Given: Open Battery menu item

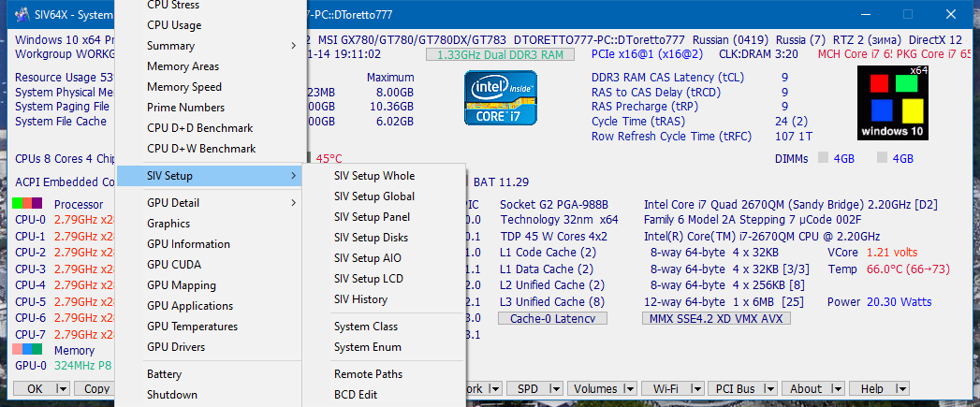Looking at the screenshot, I should click(211, 374).
